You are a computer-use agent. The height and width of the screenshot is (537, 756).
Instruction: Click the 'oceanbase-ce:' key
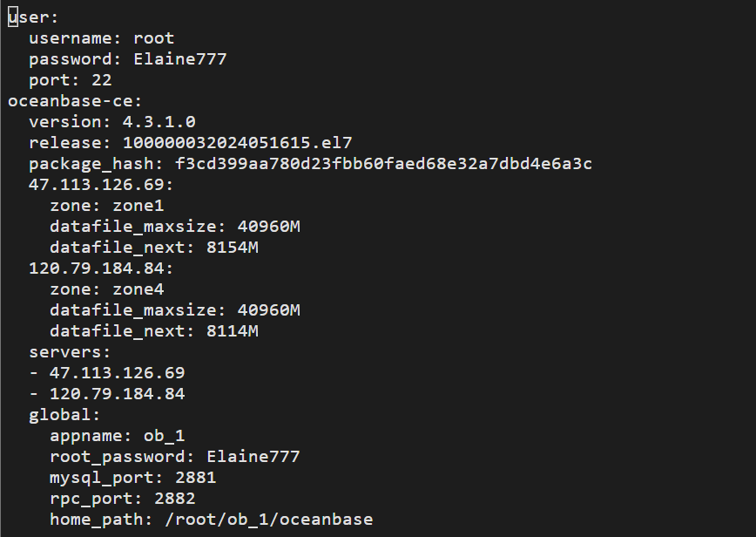(x=75, y=101)
